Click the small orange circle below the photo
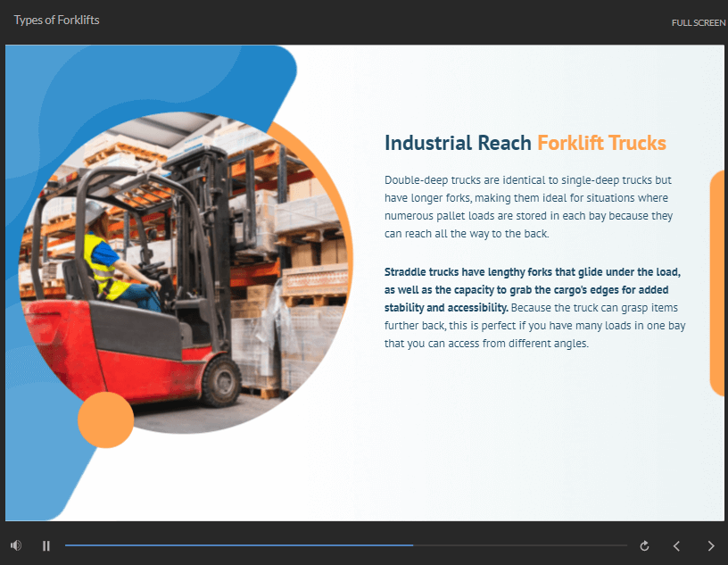The width and height of the screenshot is (728, 565). click(x=105, y=419)
